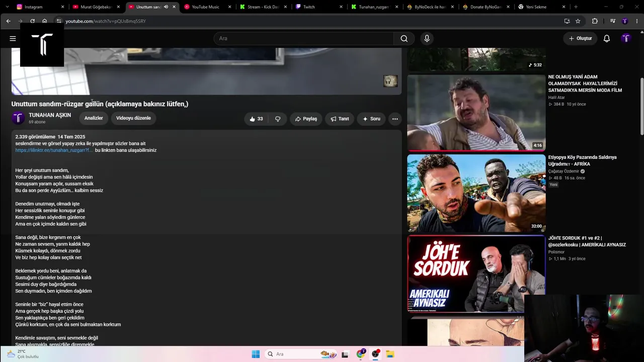Click the YouTube search input field
This screenshot has height=362, width=644.
pyautogui.click(x=304, y=39)
